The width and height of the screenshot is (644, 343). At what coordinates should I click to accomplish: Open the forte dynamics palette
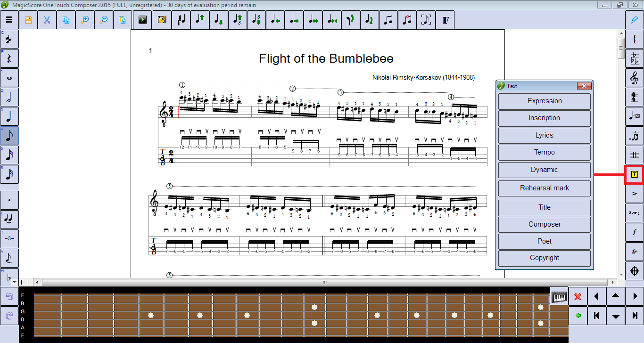[x=635, y=232]
